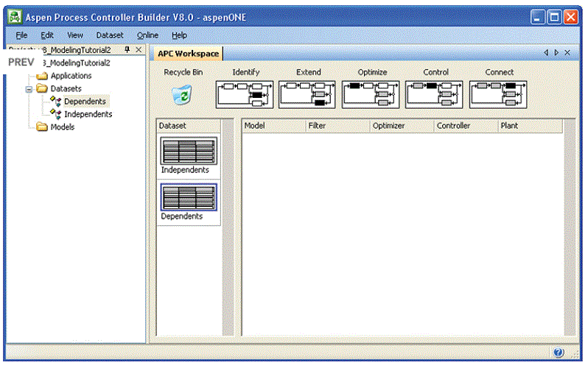Click the model grid vertical scrollbar

pos(570,227)
